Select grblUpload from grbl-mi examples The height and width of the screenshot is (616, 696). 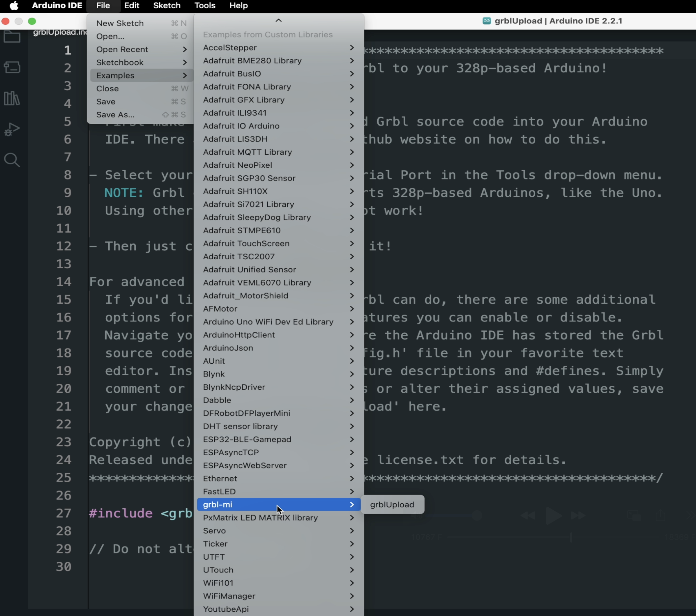(x=392, y=504)
